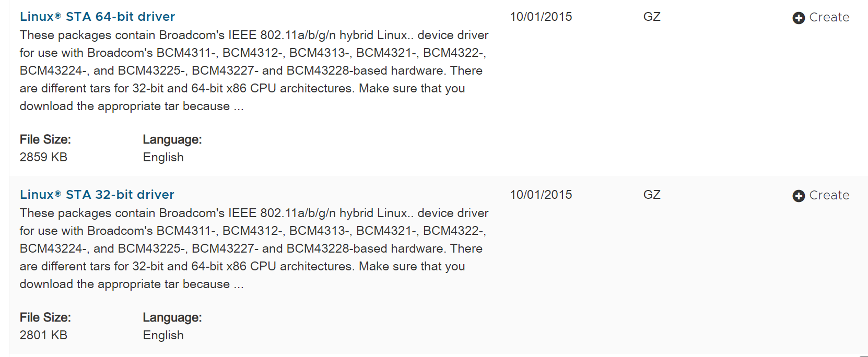Screen dimensions: 868x357
Task: Click the 32-bit driver description paragraph
Action: [251, 248]
